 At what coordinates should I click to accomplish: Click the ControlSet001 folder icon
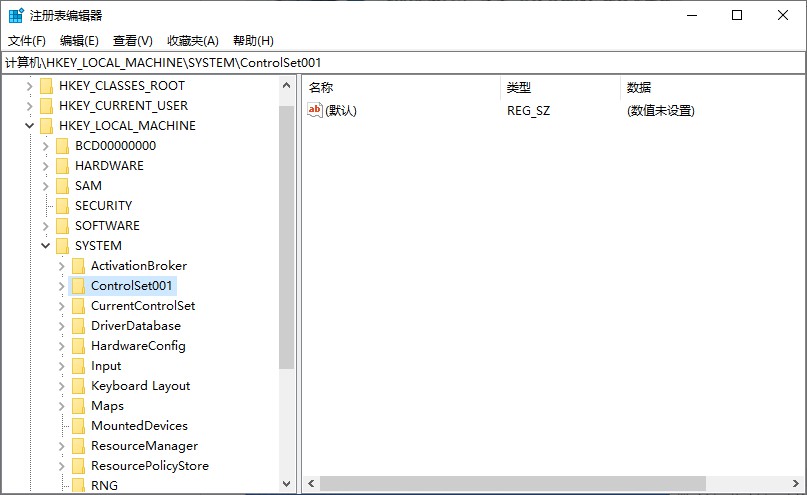tap(78, 286)
